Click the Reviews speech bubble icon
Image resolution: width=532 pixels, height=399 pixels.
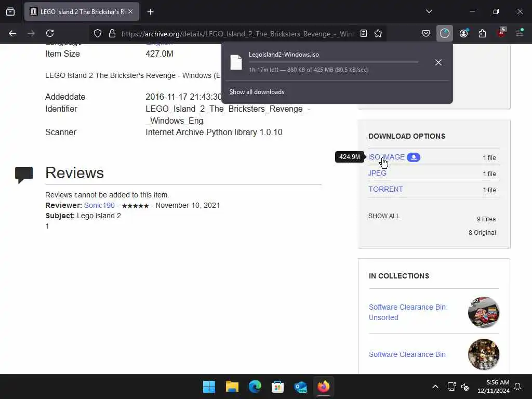[x=24, y=175]
